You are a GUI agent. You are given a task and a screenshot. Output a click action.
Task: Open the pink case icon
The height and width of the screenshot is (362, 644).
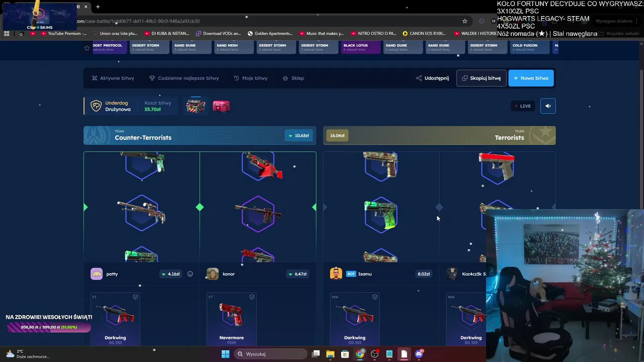(x=221, y=106)
